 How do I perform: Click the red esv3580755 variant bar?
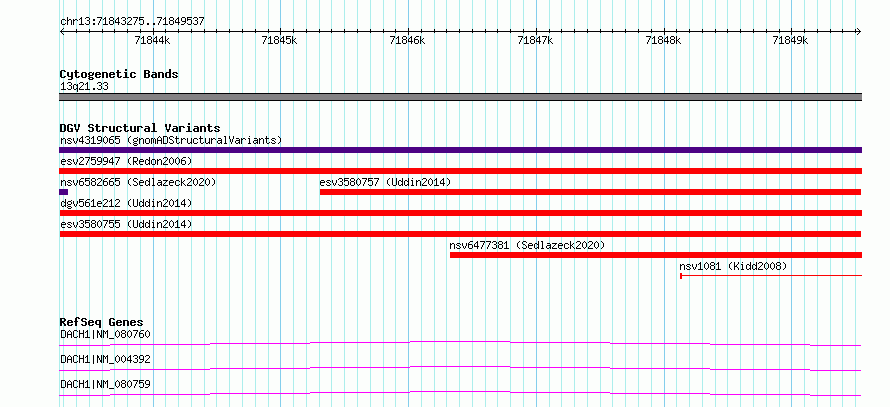tap(460, 234)
